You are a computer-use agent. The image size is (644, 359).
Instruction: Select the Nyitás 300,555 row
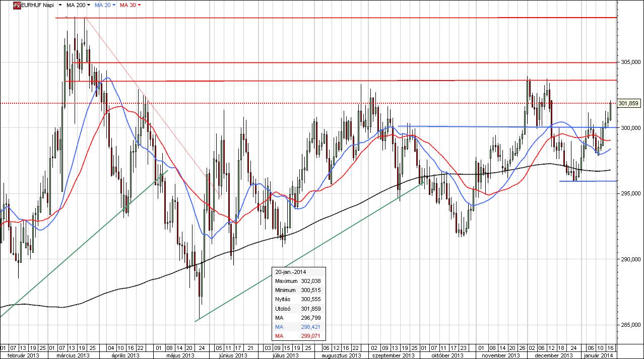(x=298, y=300)
